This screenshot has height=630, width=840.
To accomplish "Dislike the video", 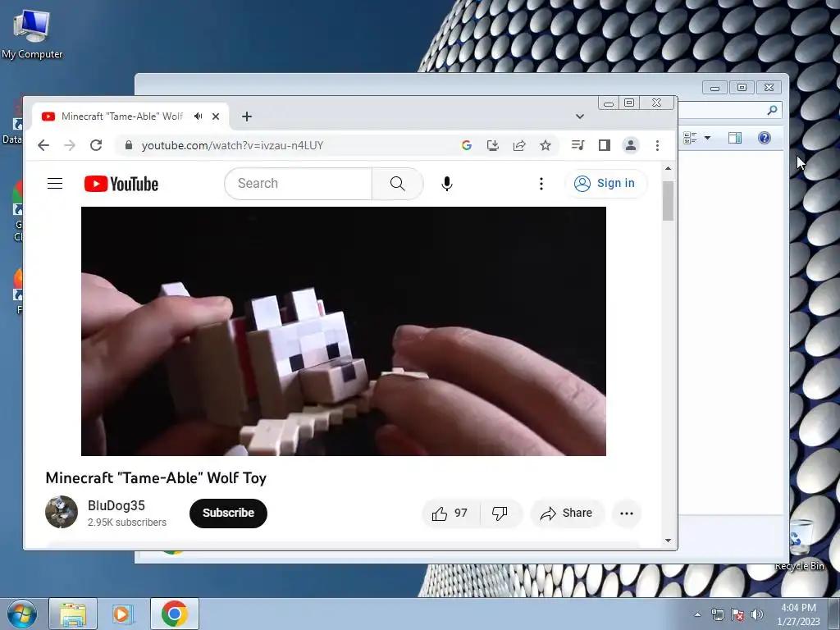I will click(500, 514).
